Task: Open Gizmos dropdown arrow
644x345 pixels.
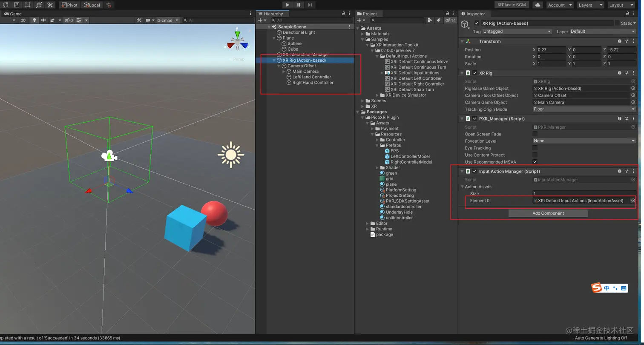Action: (x=176, y=20)
